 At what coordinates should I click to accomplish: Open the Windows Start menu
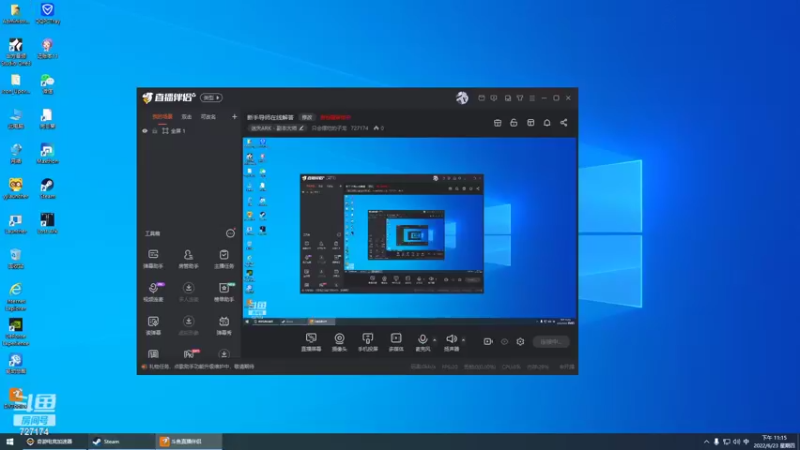pyautogui.click(x=10, y=441)
